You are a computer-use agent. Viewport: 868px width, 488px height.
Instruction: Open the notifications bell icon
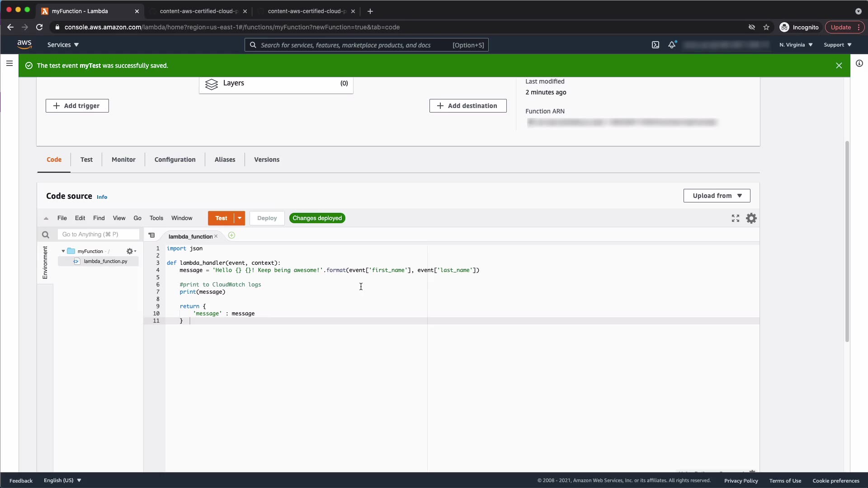(672, 45)
